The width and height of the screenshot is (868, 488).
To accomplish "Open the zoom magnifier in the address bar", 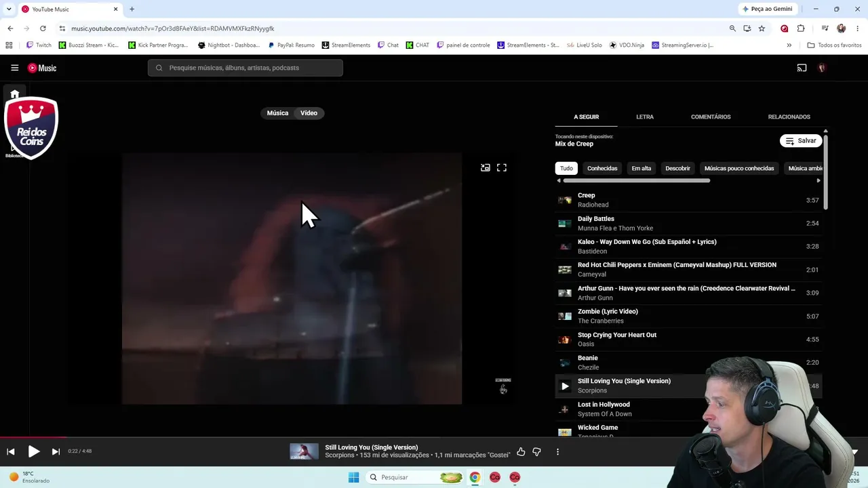I will [x=732, y=28].
